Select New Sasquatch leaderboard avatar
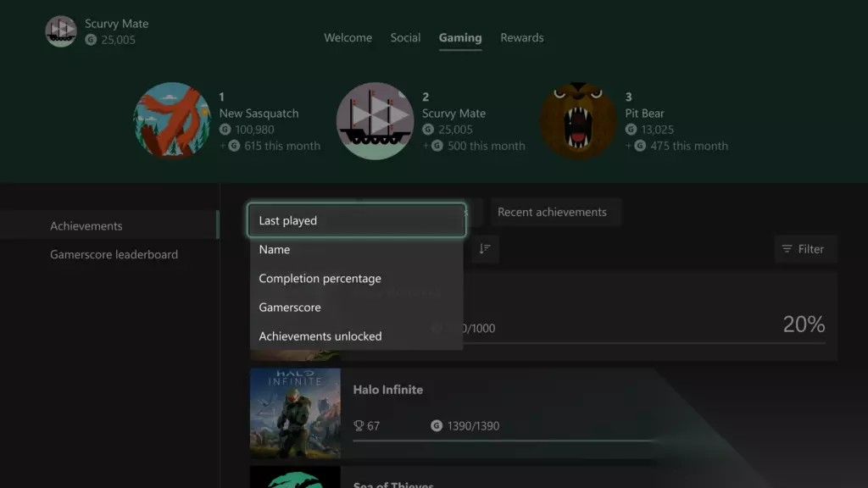The height and width of the screenshot is (488, 868). tap(172, 121)
